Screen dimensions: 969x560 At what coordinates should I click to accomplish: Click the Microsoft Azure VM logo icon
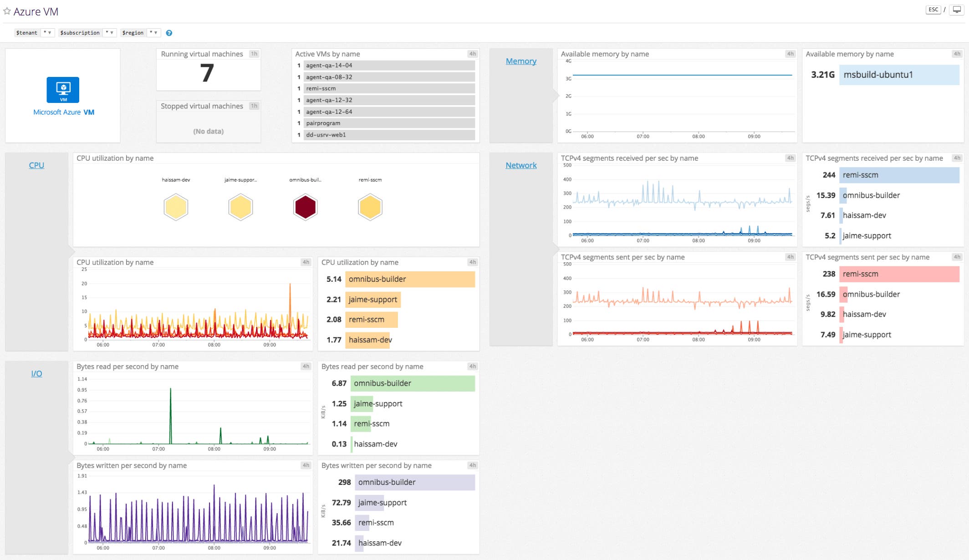click(x=63, y=90)
